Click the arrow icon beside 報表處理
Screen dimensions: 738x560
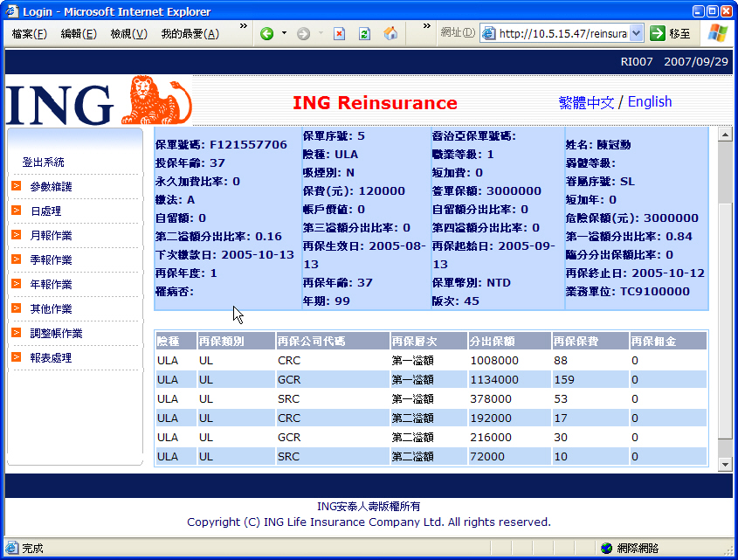(16, 357)
